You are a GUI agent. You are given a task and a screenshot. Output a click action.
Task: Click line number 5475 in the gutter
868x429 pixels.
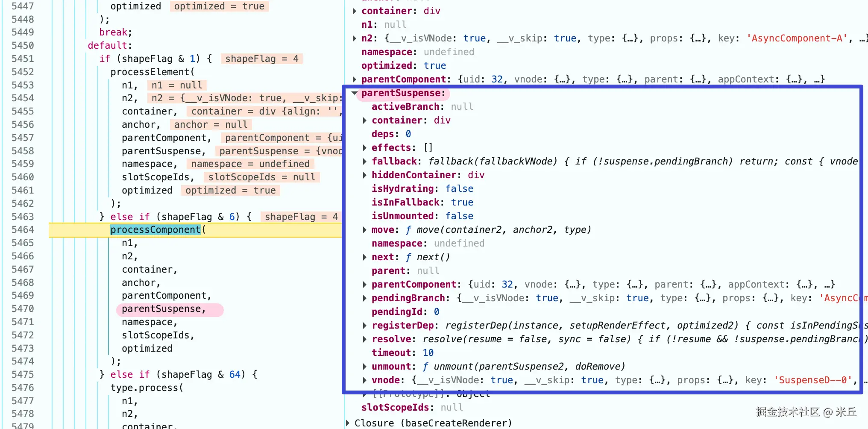tap(23, 374)
